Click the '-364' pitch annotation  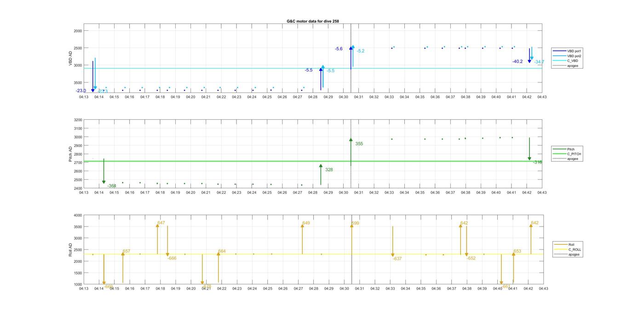(112, 186)
